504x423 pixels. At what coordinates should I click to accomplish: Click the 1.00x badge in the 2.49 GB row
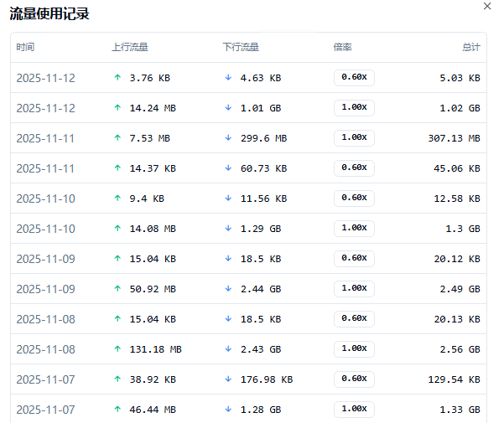tap(354, 289)
